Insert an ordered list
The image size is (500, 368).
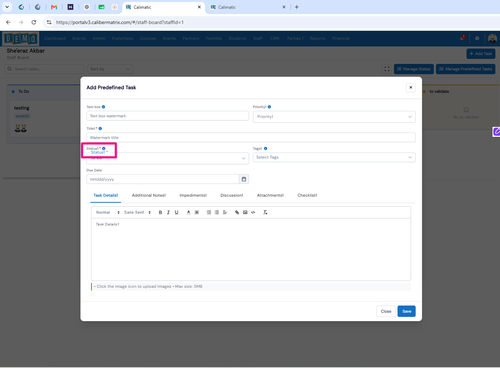(x=209, y=212)
